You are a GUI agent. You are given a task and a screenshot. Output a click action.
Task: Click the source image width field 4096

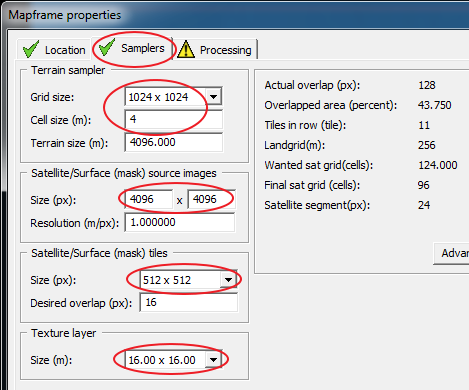pyautogui.click(x=149, y=199)
